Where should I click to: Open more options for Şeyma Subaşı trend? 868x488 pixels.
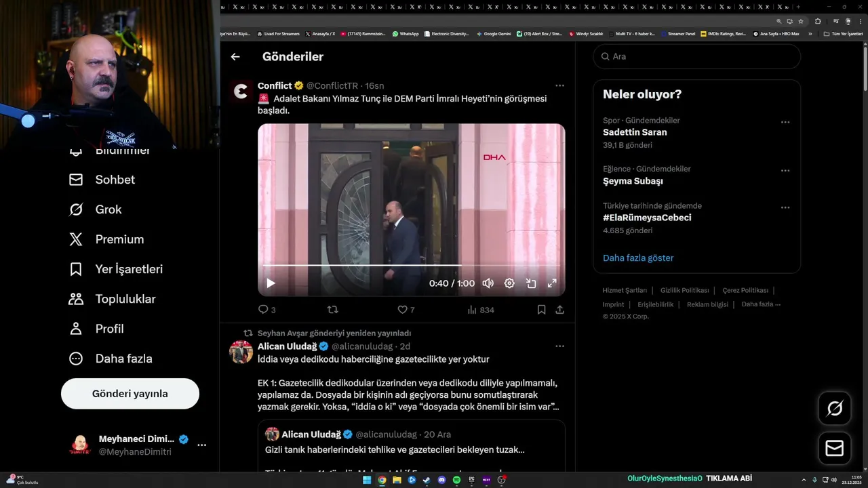(x=785, y=171)
